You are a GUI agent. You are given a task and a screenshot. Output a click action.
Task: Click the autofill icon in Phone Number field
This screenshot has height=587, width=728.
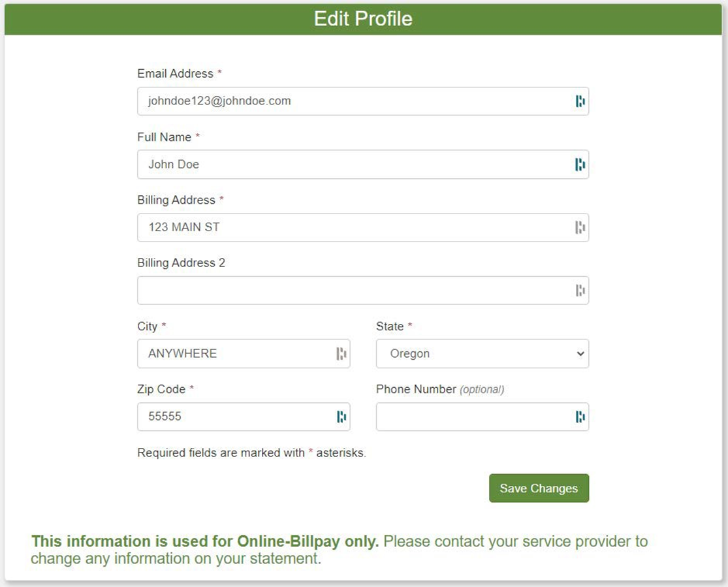[580, 417]
